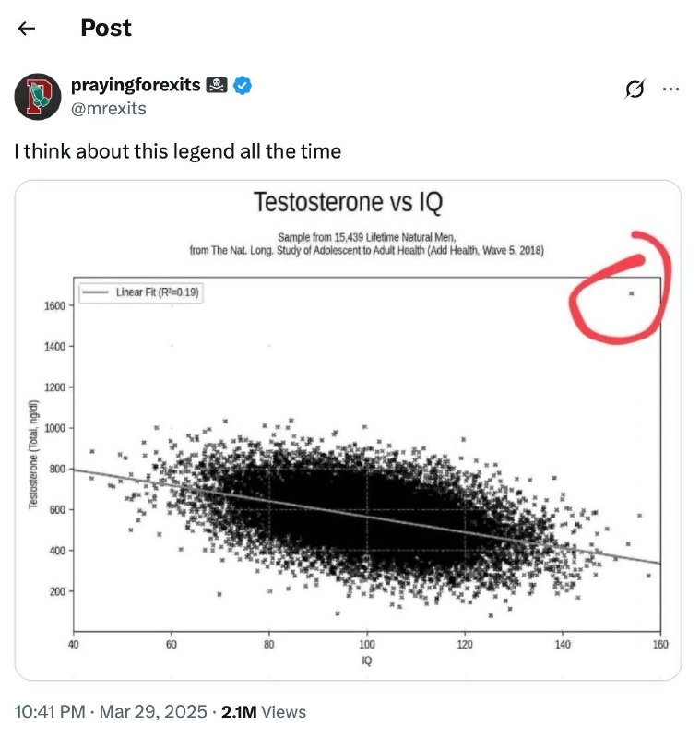Screen dimensions: 700x738
Task: Click the Post page heading
Action: 106,28
